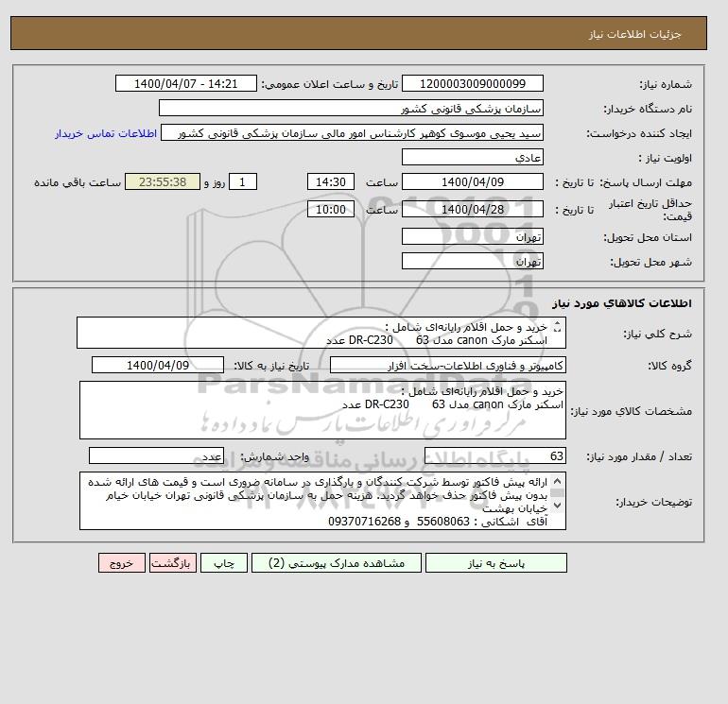Click the چاپ print button
Screen dimensions: 728x704
pos(224,563)
